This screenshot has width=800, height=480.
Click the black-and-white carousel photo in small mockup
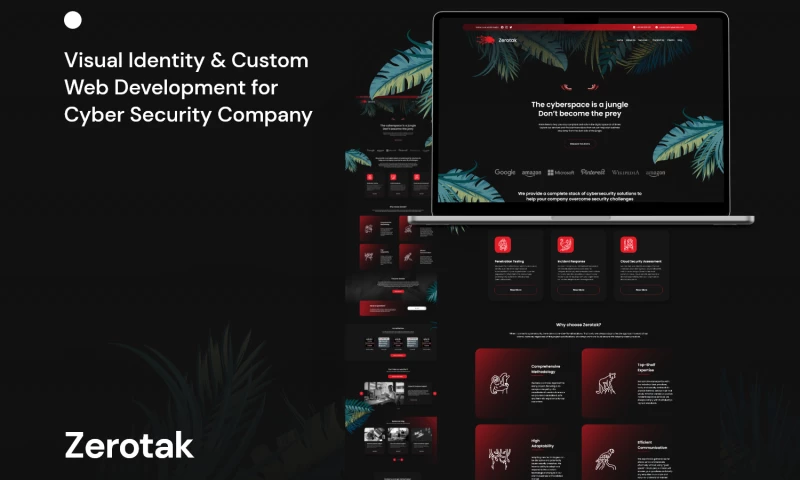point(384,393)
